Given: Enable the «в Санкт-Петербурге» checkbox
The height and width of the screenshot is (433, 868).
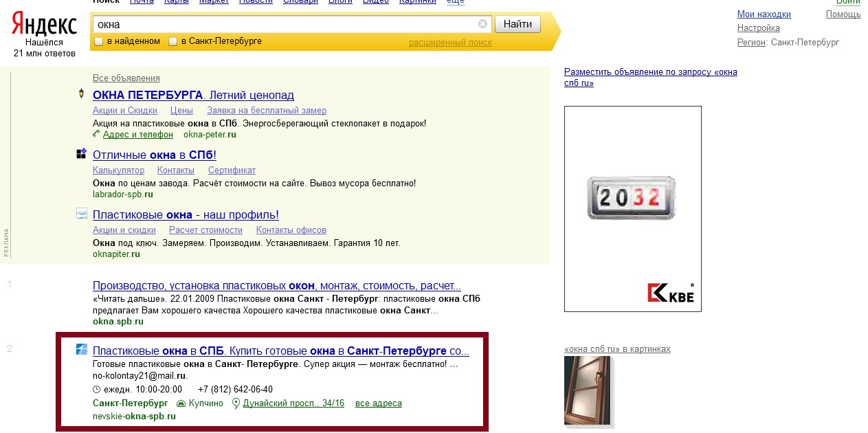Looking at the screenshot, I should pyautogui.click(x=173, y=42).
